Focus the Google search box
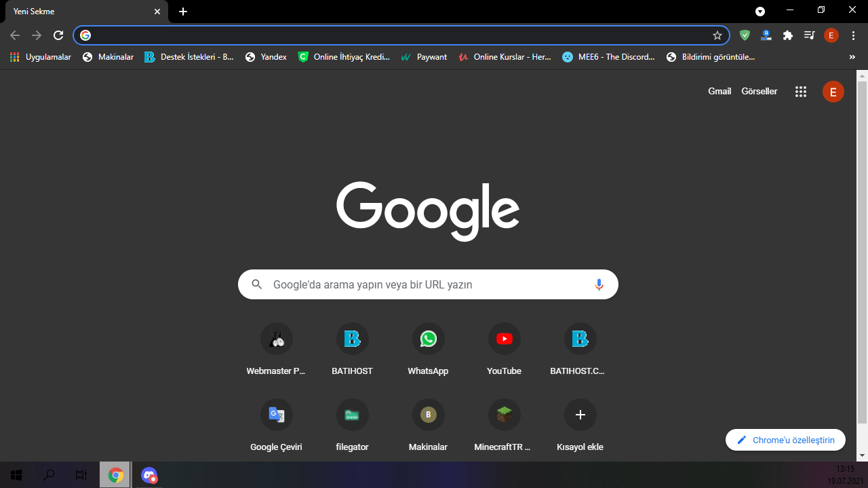The width and height of the screenshot is (868, 488). click(x=428, y=284)
